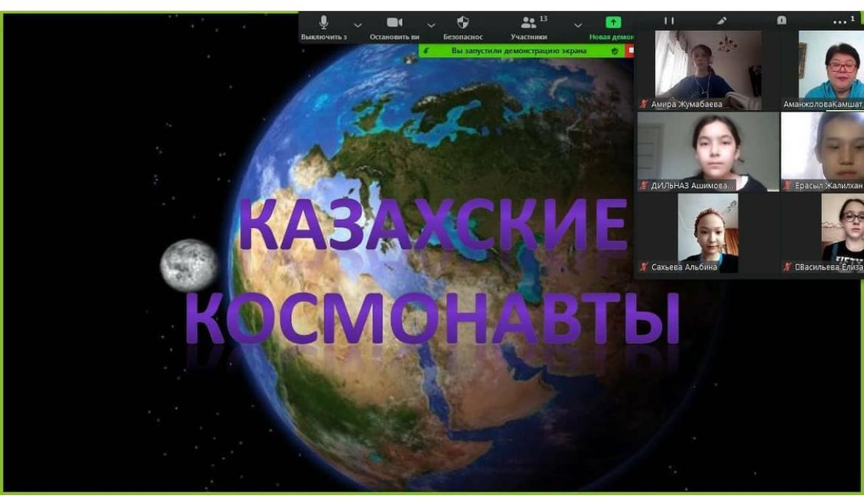This screenshot has width=864, height=504.
Task: Expand the arrow next to Participants
Action: click(578, 24)
